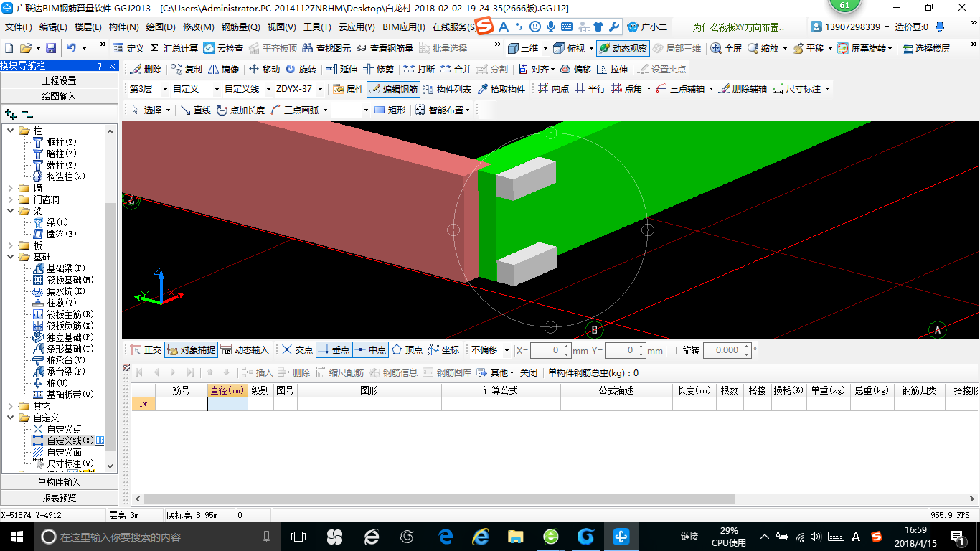Open 构件列表 component list
The width and height of the screenshot is (980, 551).
pyautogui.click(x=448, y=89)
